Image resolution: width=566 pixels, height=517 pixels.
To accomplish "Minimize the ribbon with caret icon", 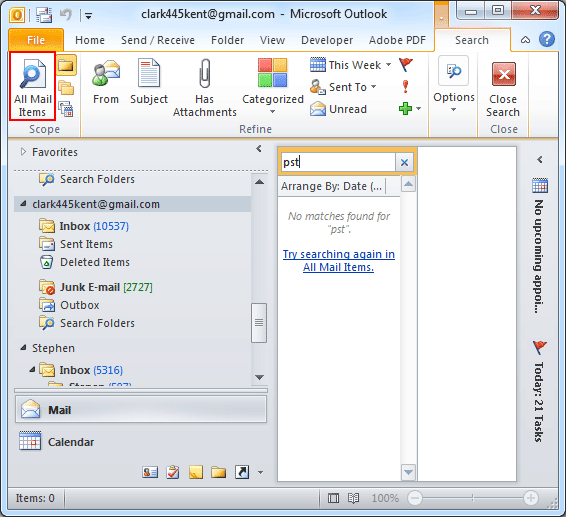I will 525,40.
